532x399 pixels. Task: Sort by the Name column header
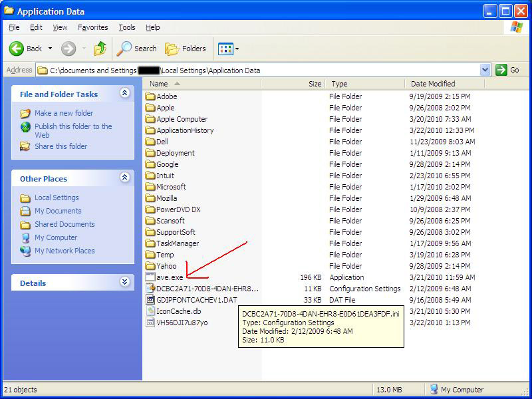[x=202, y=84]
